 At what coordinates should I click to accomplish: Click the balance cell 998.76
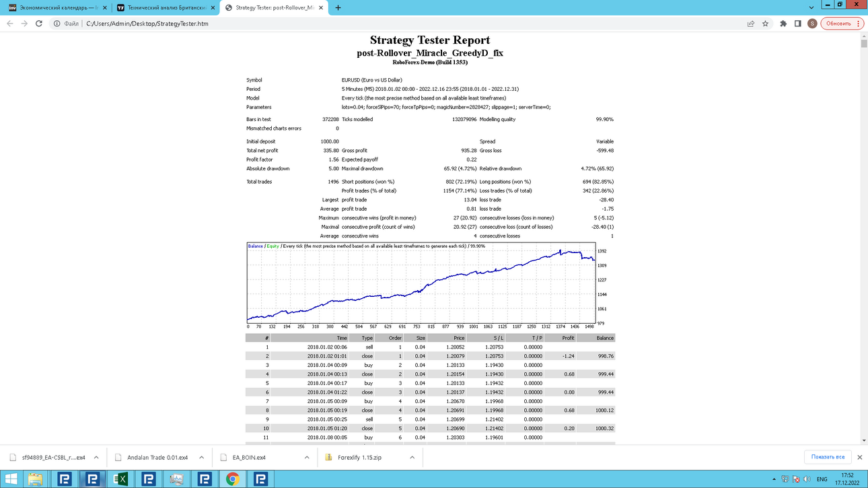coord(605,356)
